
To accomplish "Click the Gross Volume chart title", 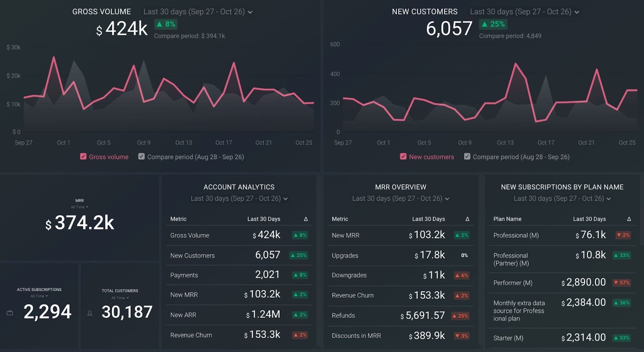I will (x=101, y=12).
